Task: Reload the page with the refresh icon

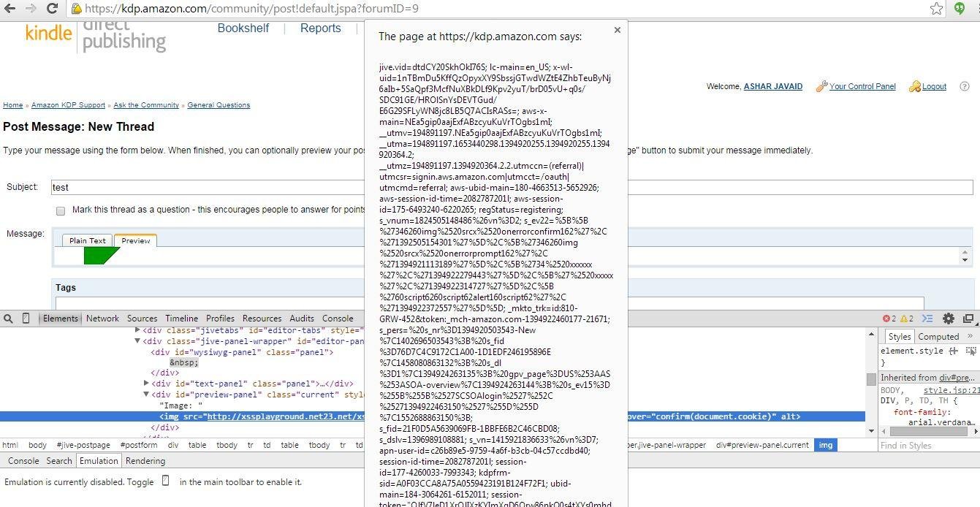Action: coord(52,9)
